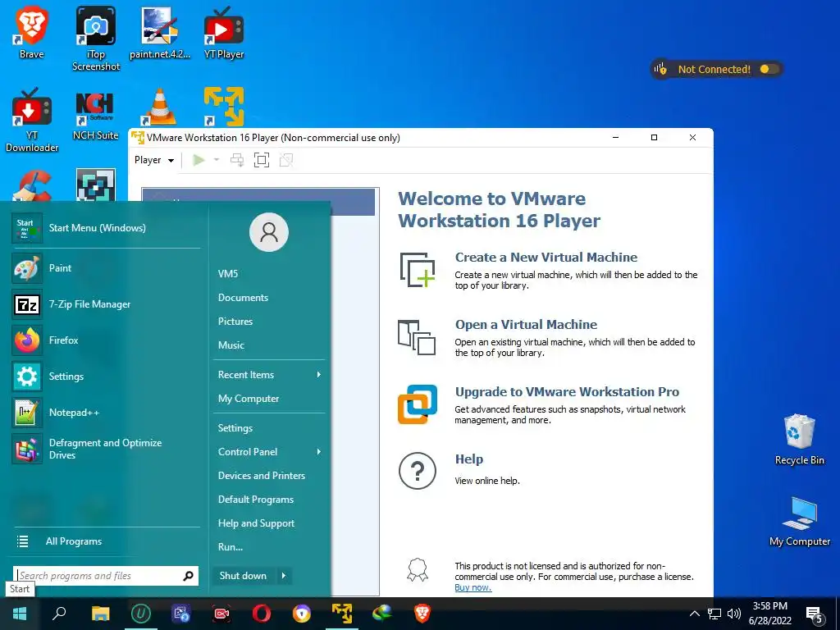This screenshot has height=630, width=840.
Task: Click Create a New Virtual Machine heading
Action: [546, 257]
